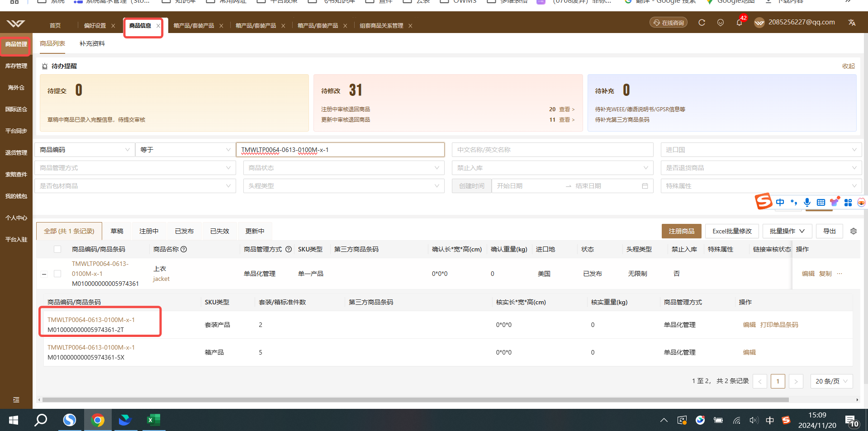Open 库存管理 in the sidebar
868x431 pixels.
(16, 66)
